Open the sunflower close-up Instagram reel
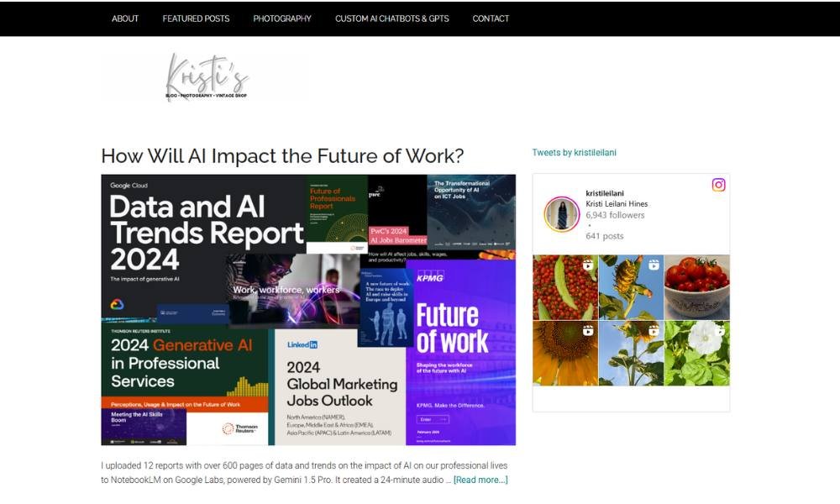Screen dimensions: 840x504 click(x=565, y=353)
